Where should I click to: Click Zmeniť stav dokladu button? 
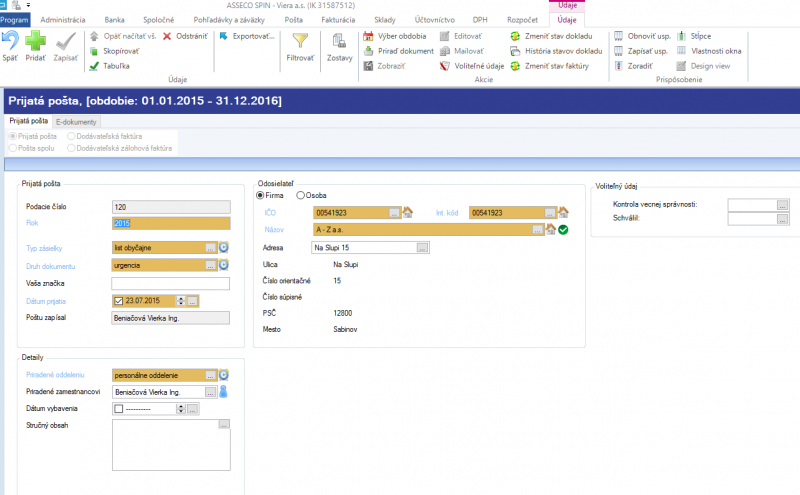click(552, 36)
